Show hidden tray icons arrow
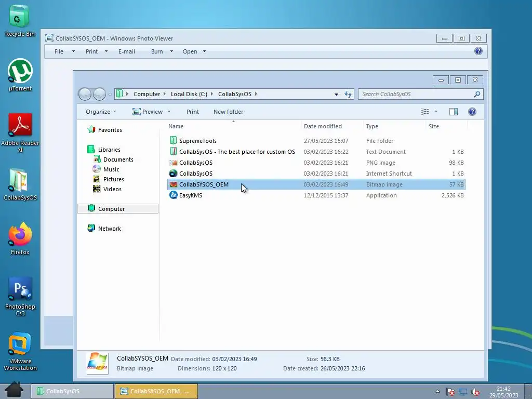 [x=437, y=391]
